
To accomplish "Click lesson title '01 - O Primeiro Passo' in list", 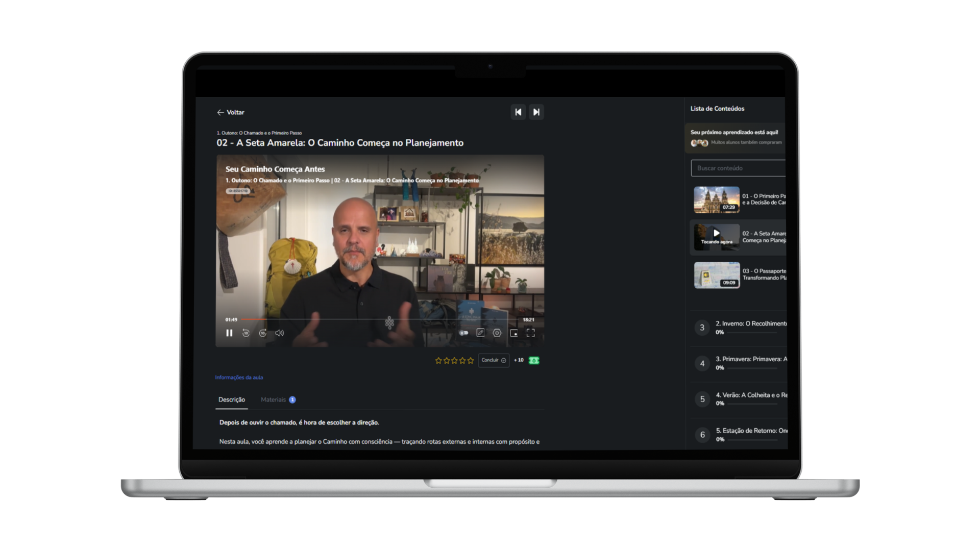I will coord(764,199).
